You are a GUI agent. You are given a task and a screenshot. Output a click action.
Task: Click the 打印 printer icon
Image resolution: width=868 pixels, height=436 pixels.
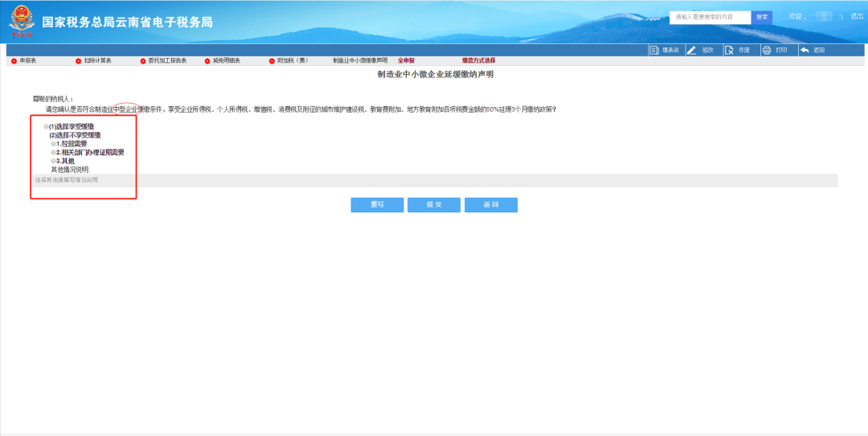point(767,50)
